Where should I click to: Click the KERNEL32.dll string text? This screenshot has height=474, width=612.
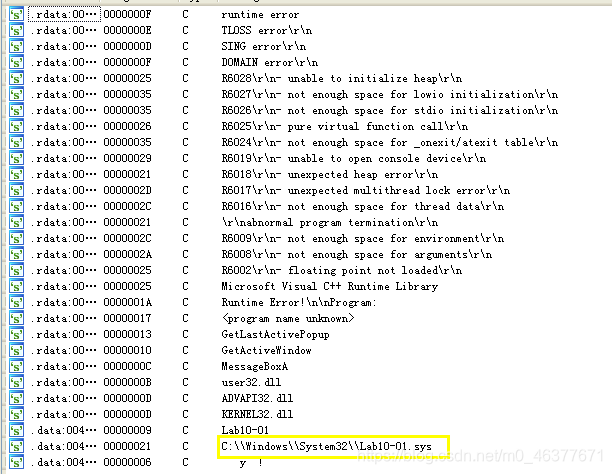click(257, 415)
